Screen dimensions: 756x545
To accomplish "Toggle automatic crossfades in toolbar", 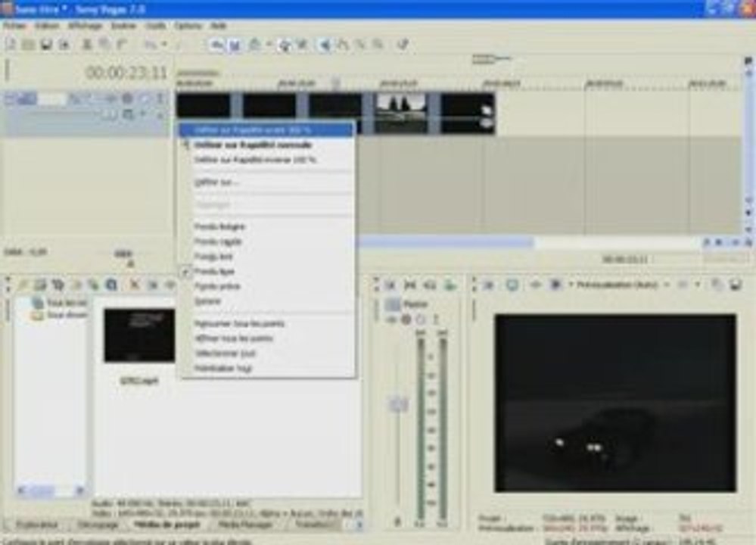I will 235,45.
